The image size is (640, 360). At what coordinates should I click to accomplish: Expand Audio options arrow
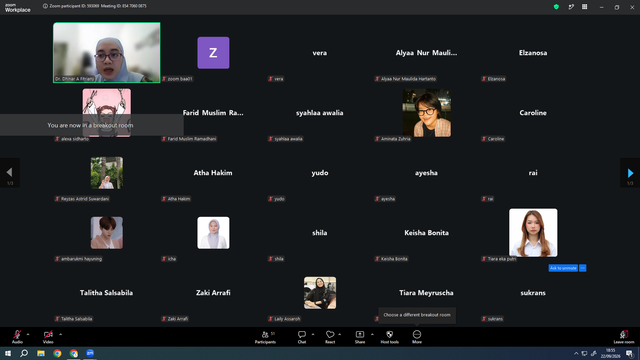[x=28, y=334]
